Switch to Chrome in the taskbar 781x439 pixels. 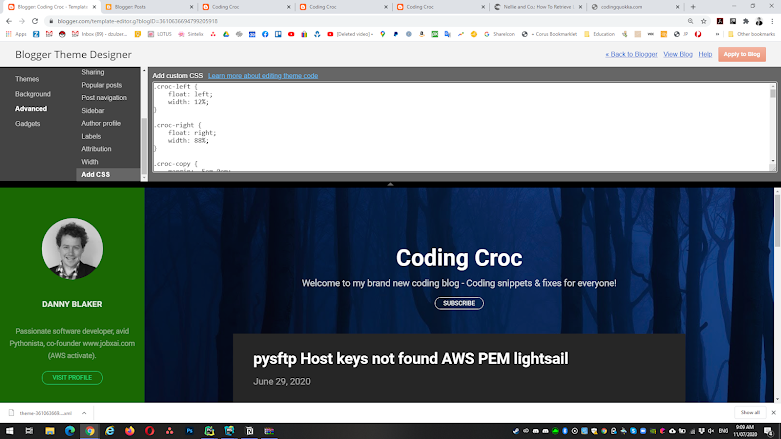90,431
